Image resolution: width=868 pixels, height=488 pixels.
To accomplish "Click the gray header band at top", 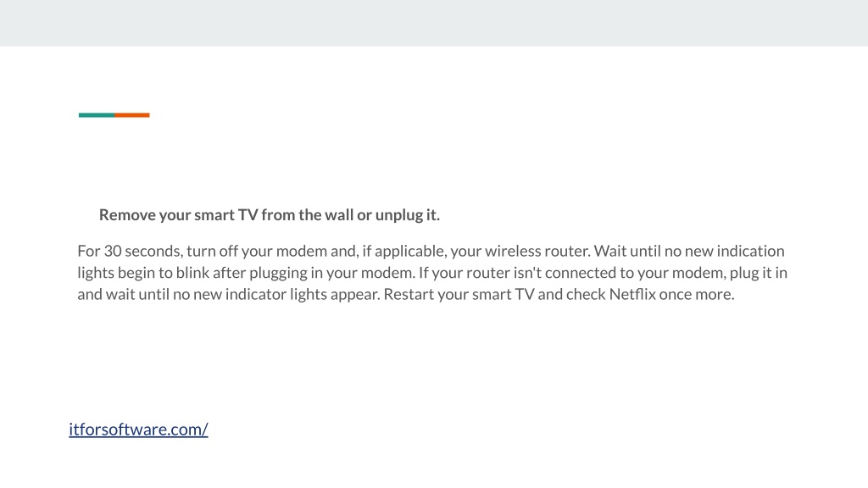I will click(434, 23).
